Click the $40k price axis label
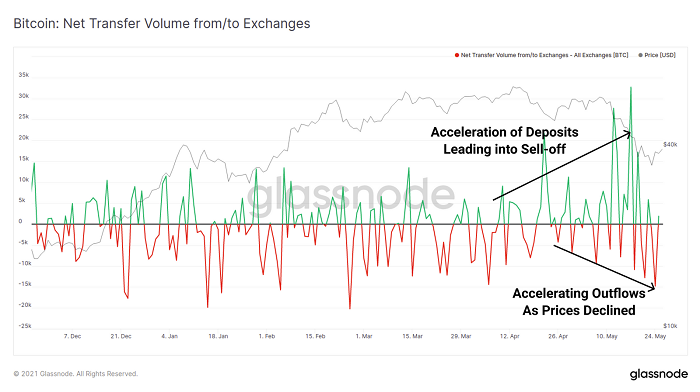The image size is (700, 392). [670, 145]
